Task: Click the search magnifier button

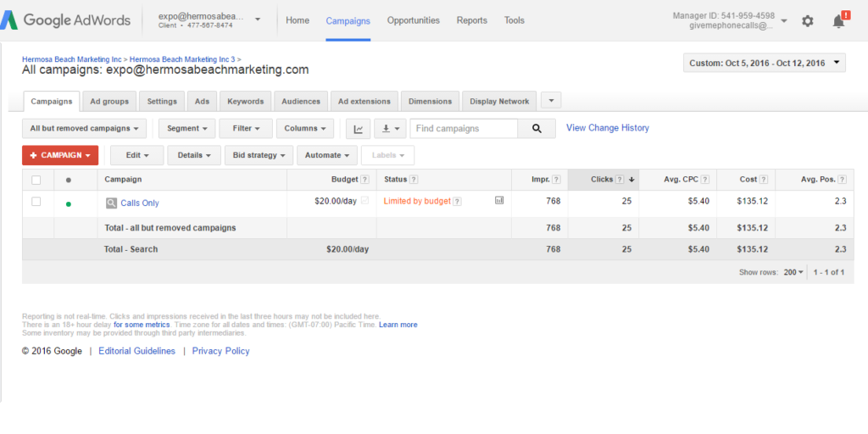Action: pyautogui.click(x=537, y=129)
